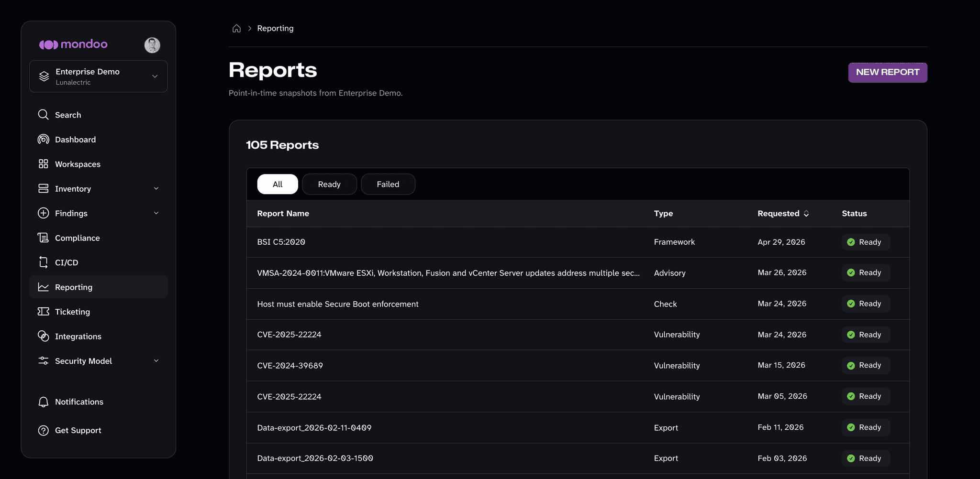Click the Security Model sliders icon
Image resolution: width=980 pixels, height=479 pixels.
click(43, 361)
